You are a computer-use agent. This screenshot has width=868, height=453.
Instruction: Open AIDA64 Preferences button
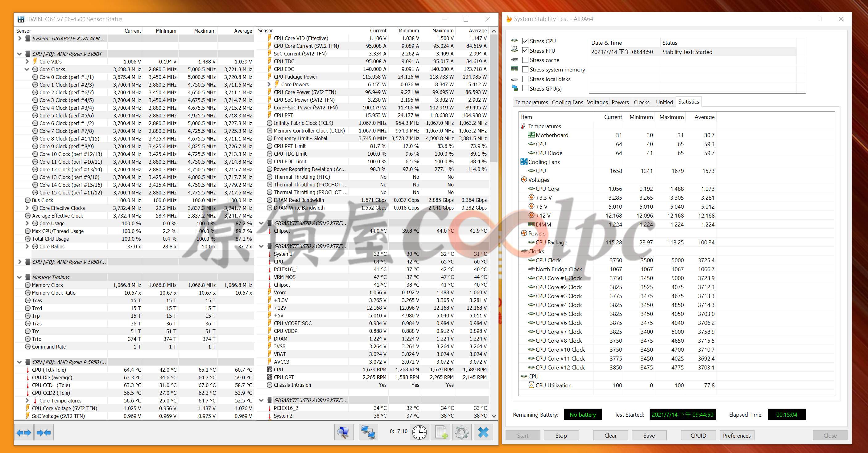click(737, 435)
